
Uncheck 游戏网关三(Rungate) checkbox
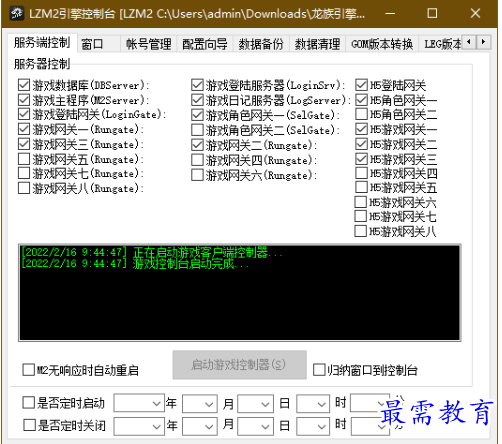pyautogui.click(x=24, y=144)
